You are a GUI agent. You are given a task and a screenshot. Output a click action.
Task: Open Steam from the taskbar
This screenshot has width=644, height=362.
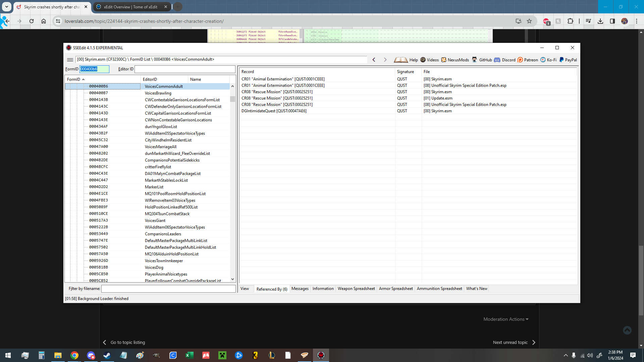(107, 355)
